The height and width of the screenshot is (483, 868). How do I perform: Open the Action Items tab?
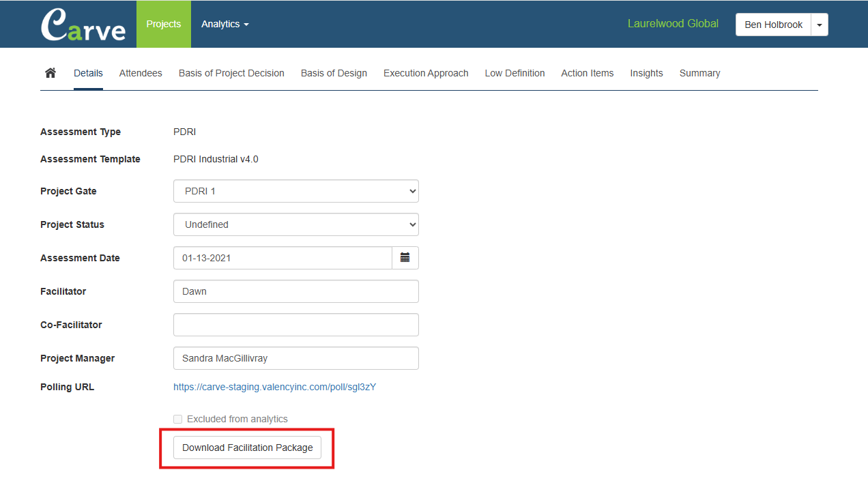coord(587,73)
